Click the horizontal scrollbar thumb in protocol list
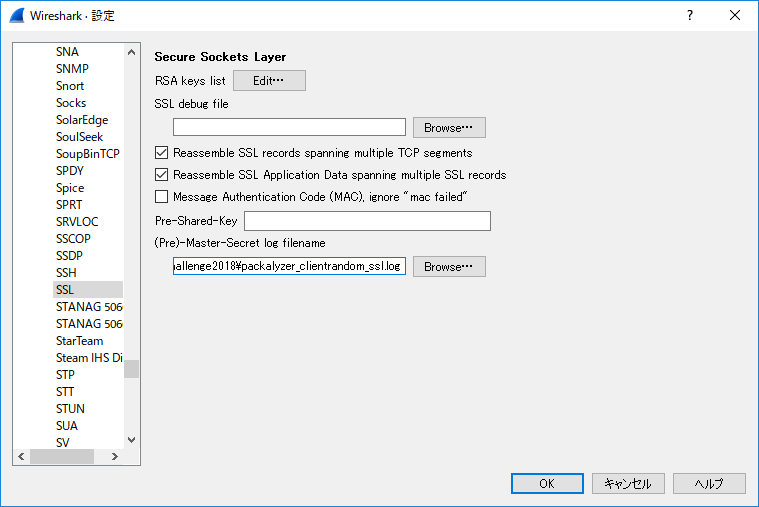Viewport: 759px width, 507px height. [x=62, y=456]
